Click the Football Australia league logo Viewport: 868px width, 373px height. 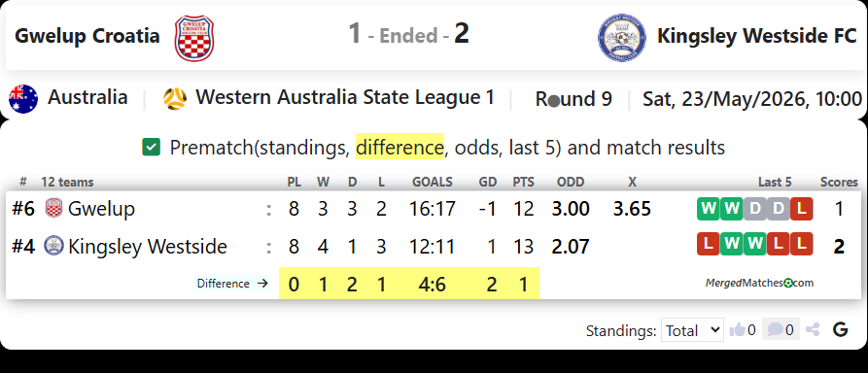pos(175,98)
